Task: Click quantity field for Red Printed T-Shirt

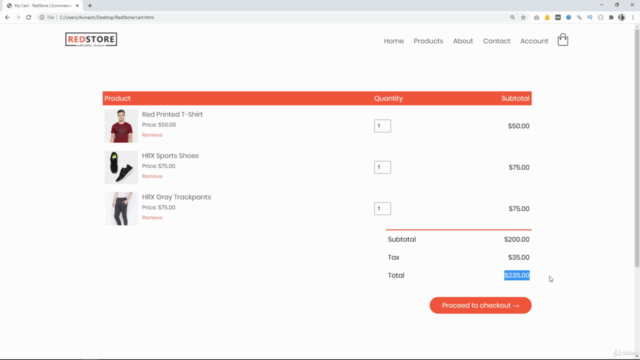Action: click(x=382, y=126)
